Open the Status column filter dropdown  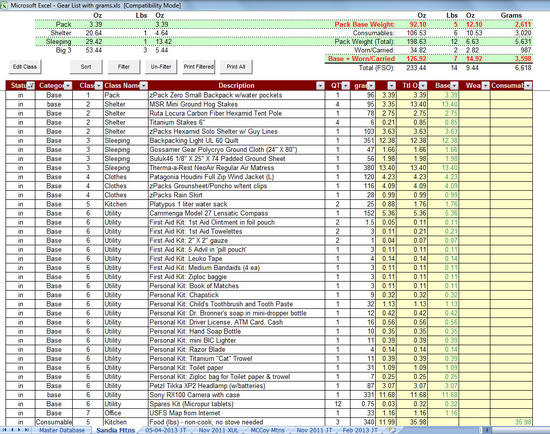click(x=31, y=86)
